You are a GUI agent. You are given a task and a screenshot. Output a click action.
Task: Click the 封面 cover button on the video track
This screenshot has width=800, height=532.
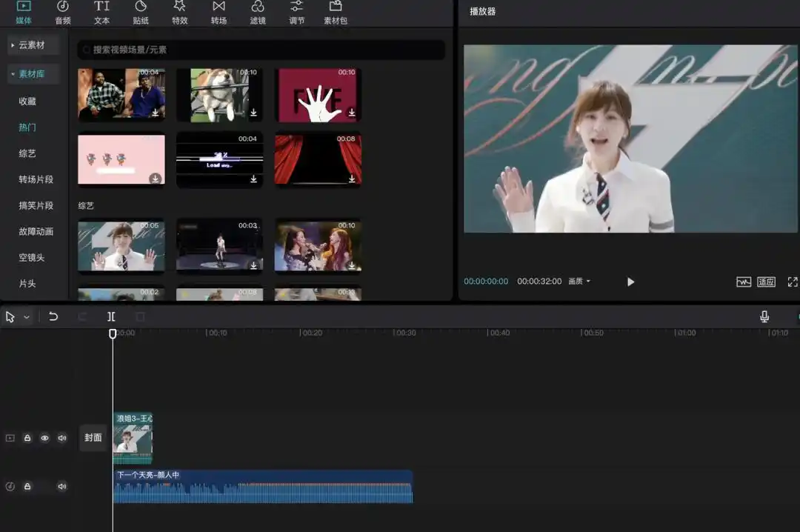pos(93,438)
